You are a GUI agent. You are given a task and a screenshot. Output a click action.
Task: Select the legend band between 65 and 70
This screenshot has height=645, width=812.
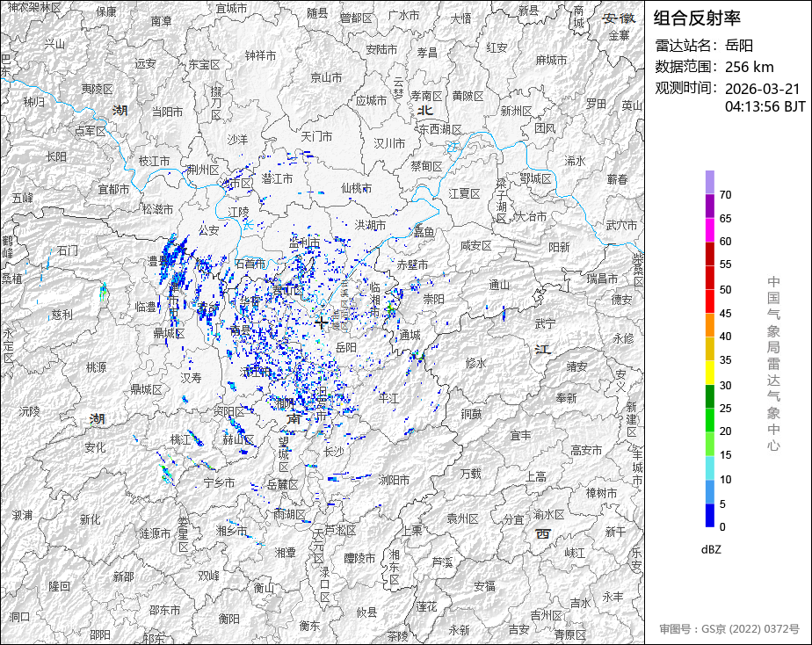pos(709,206)
